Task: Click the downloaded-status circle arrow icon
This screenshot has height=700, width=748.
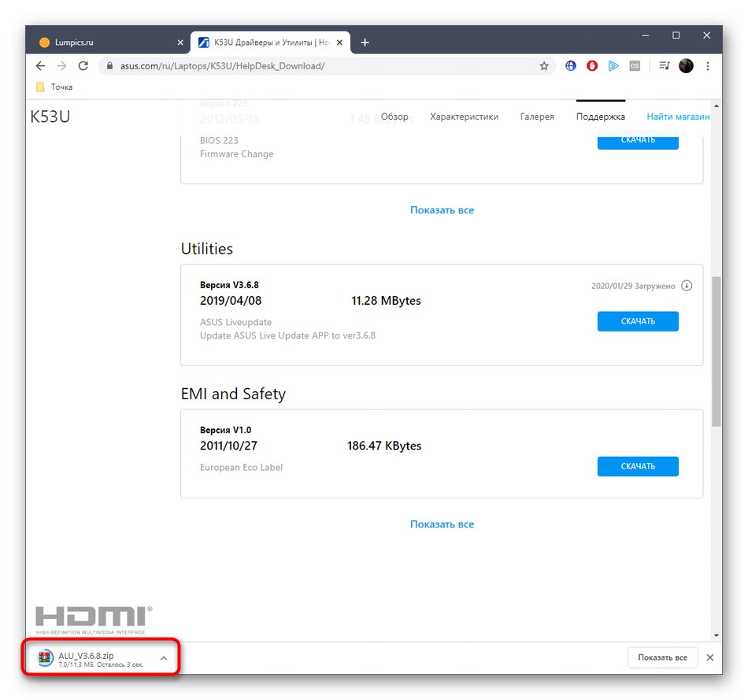Action: [x=687, y=285]
